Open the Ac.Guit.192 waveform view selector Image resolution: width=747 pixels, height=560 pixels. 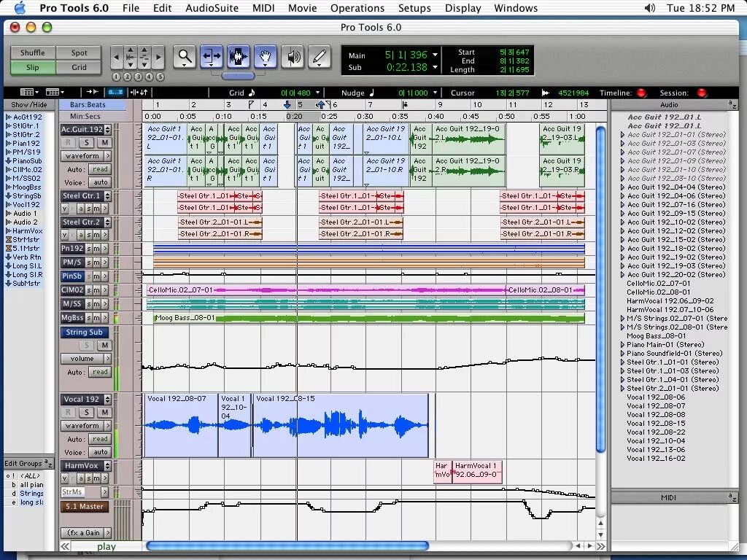point(86,156)
